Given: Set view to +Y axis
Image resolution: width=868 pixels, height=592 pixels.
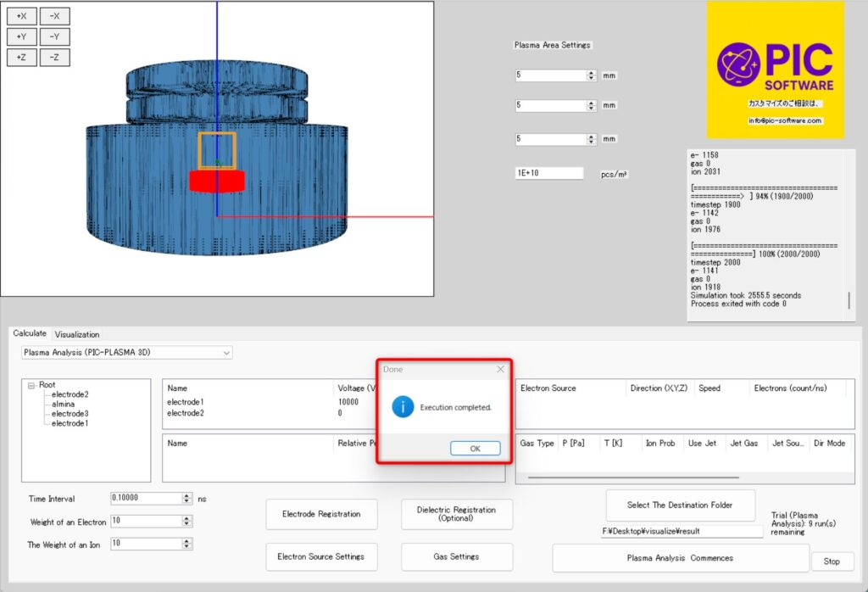Looking at the screenshot, I should [21, 37].
